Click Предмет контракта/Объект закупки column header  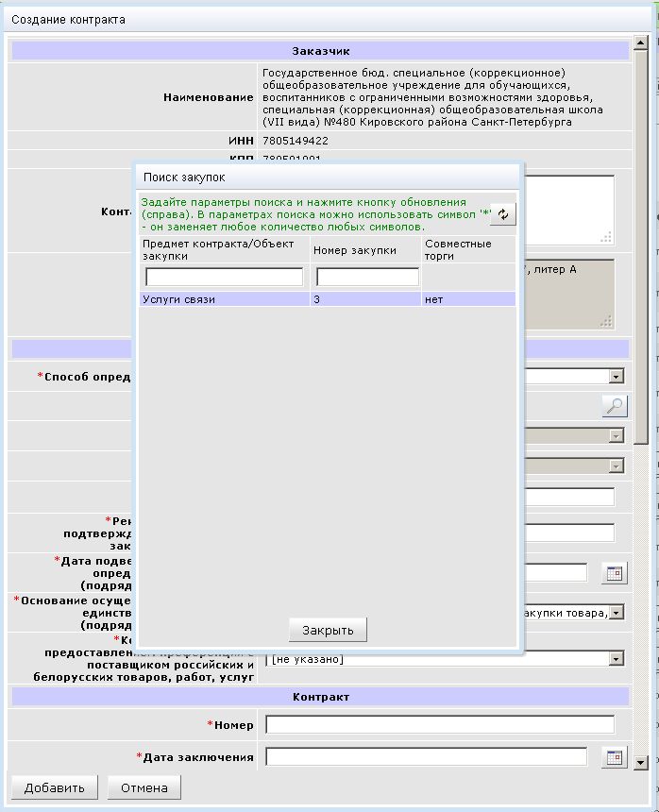(x=224, y=249)
